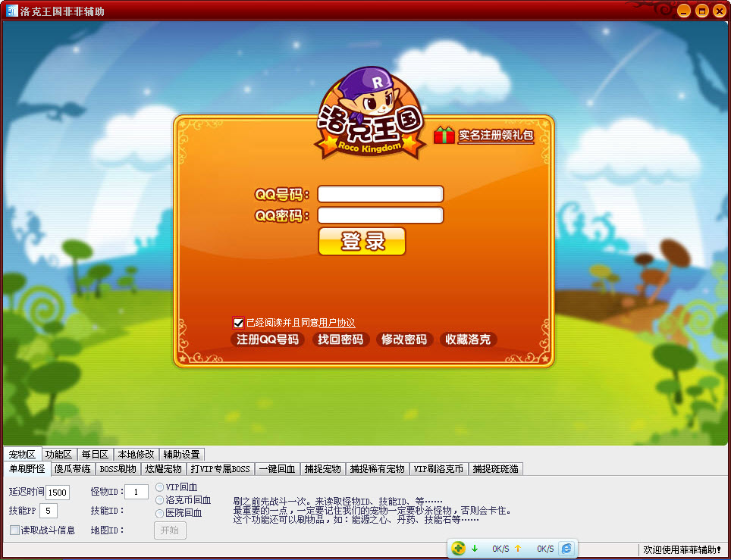Select the VIP刷洛克币 sub-tab
Image resolution: width=731 pixels, height=560 pixels.
(439, 468)
